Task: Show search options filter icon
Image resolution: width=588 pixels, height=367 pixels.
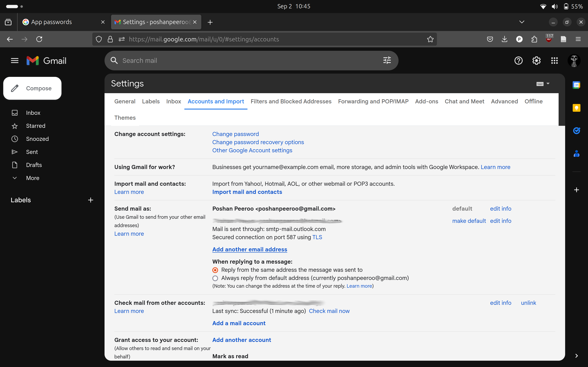Action: [x=387, y=60]
